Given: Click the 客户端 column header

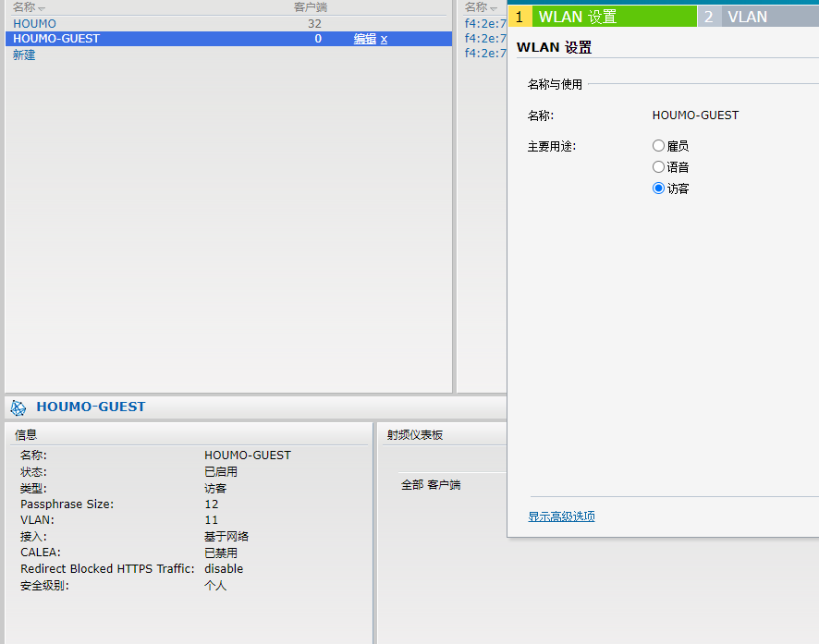Looking at the screenshot, I should pos(311,7).
